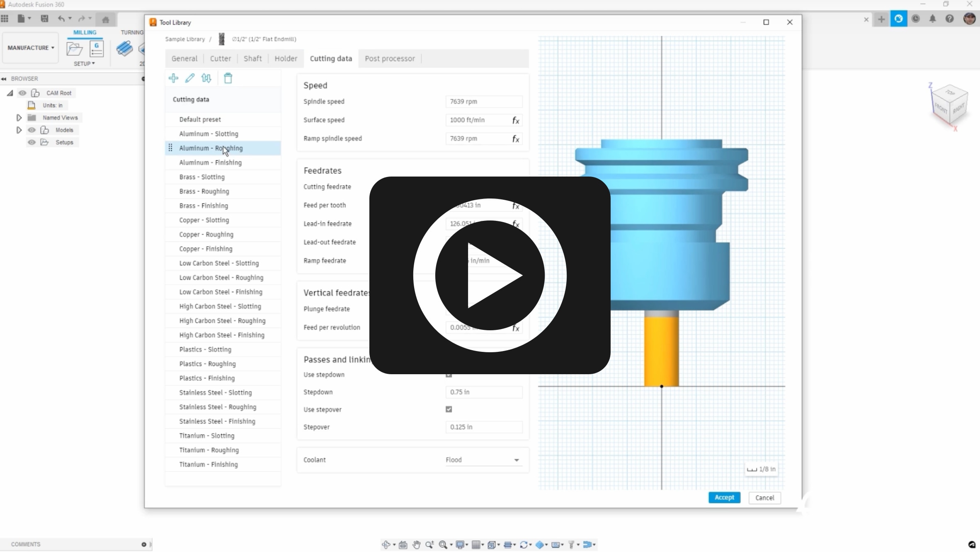Toggle Use stepover checkbox
Image resolution: width=980 pixels, height=552 pixels.
[x=449, y=409]
